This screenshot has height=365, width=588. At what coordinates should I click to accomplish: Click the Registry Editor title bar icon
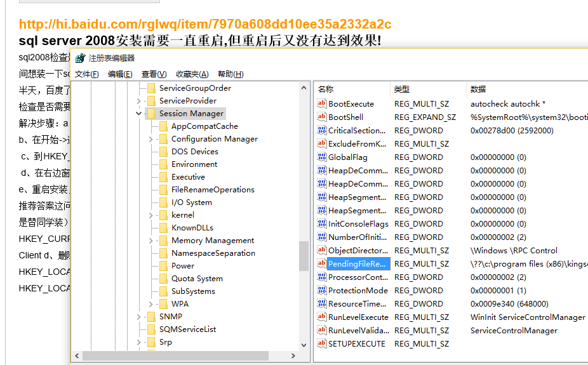[x=80, y=58]
